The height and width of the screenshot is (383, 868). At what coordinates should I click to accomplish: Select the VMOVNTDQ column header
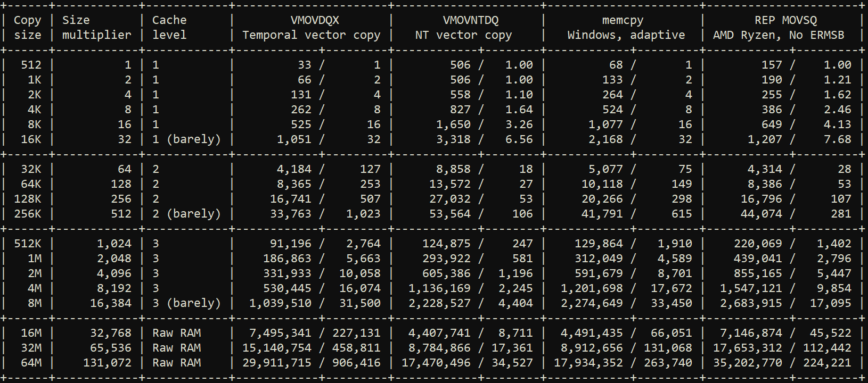click(471, 20)
